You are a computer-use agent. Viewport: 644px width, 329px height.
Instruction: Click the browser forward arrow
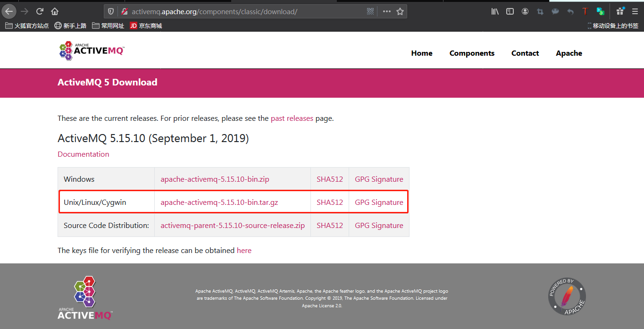[x=25, y=11]
